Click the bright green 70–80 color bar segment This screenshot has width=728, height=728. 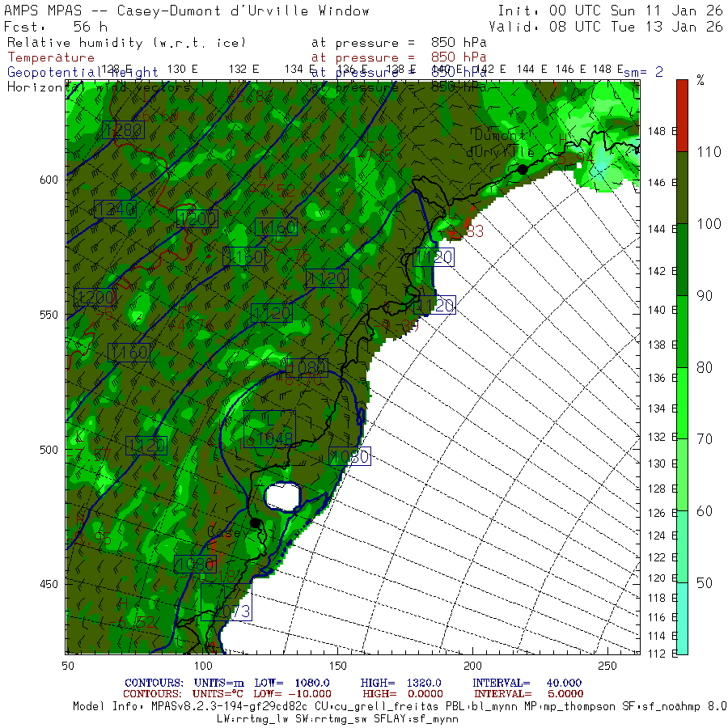682,404
